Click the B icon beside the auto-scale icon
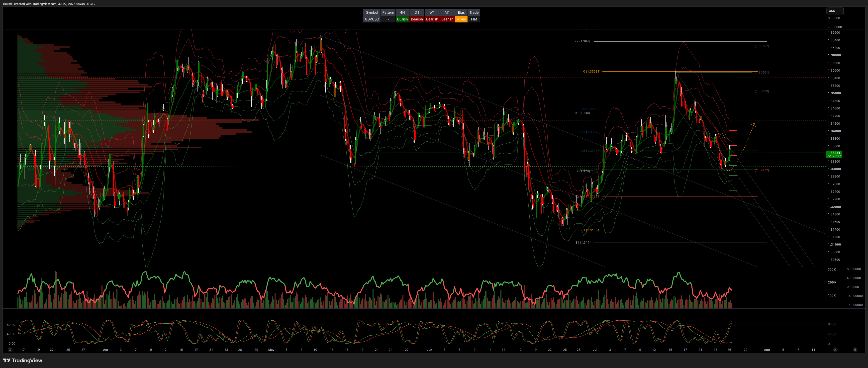 pyautogui.click(x=855, y=350)
